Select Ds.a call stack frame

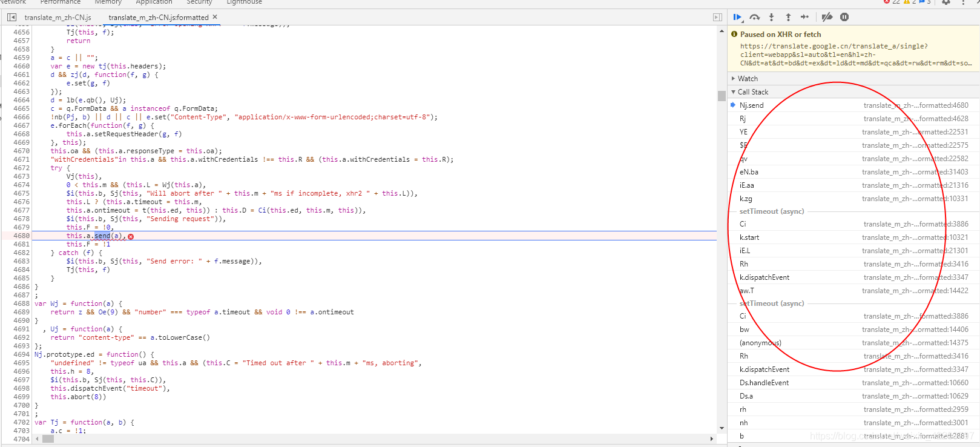(853, 396)
